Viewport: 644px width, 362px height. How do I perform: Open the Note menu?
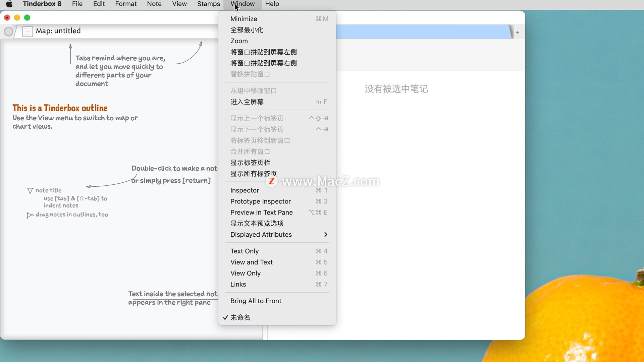154,4
